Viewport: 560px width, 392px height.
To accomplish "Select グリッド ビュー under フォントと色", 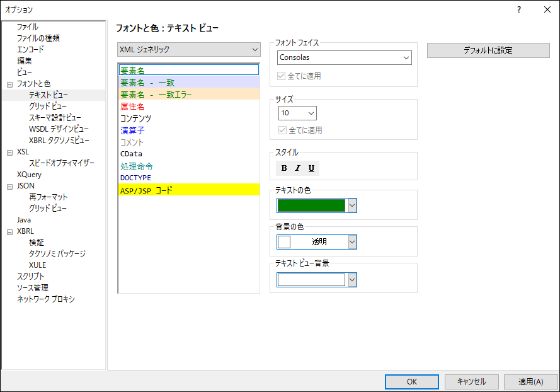I will coord(48,106).
